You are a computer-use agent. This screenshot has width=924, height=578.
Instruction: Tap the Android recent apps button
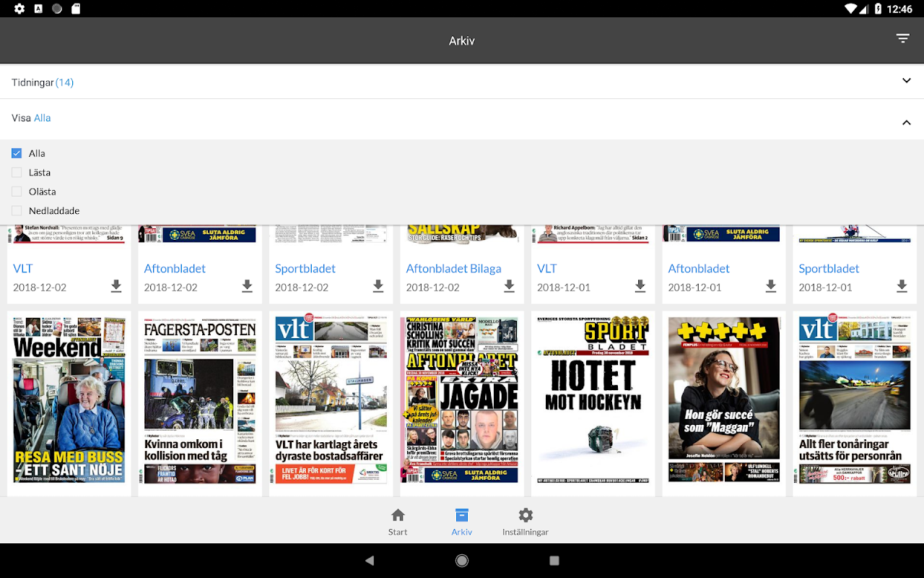click(x=554, y=561)
